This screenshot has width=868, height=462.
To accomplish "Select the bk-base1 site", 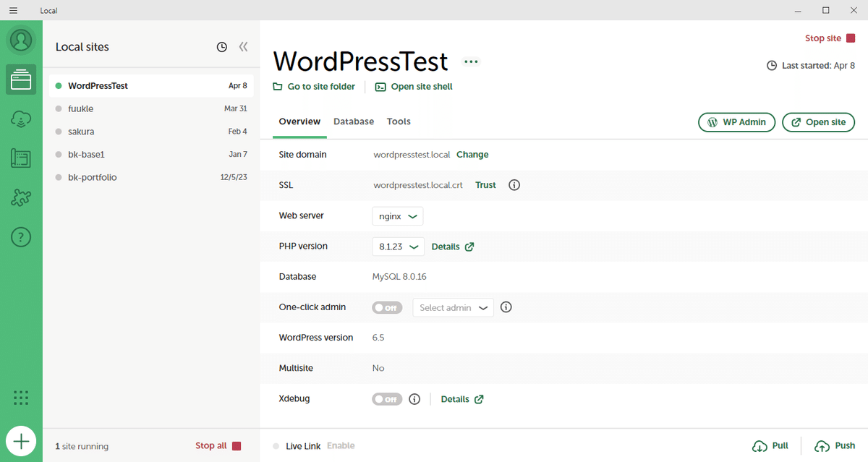I will pos(151,155).
